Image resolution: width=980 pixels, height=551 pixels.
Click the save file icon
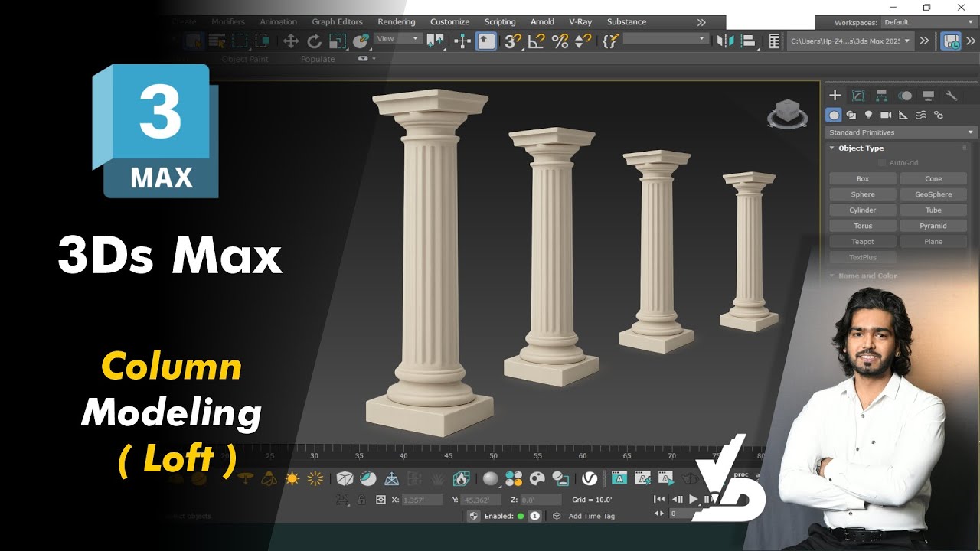[x=951, y=41]
